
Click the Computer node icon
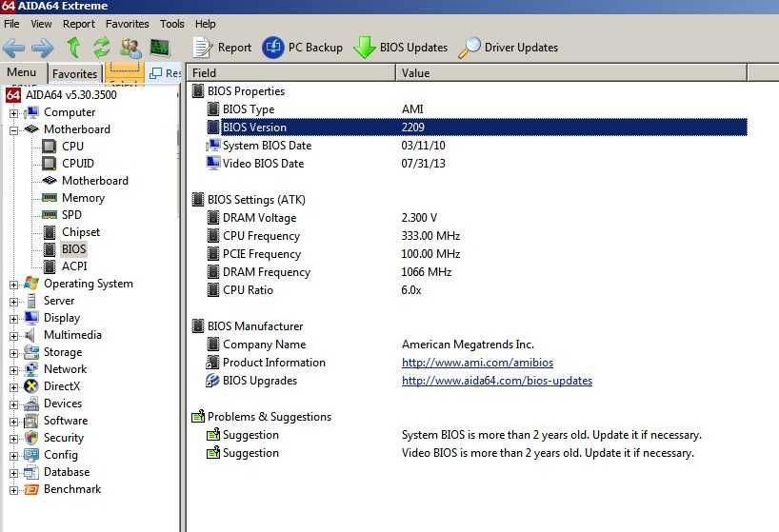pos(31,112)
